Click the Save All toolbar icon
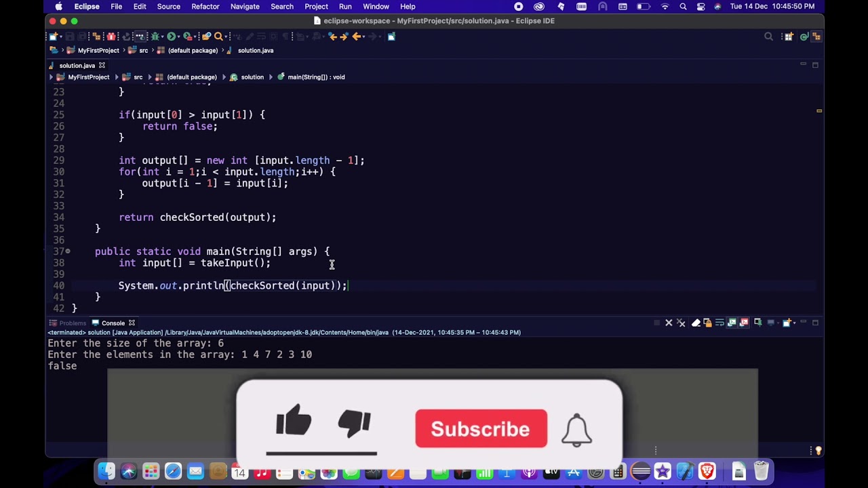This screenshot has width=868, height=488. tap(81, 37)
